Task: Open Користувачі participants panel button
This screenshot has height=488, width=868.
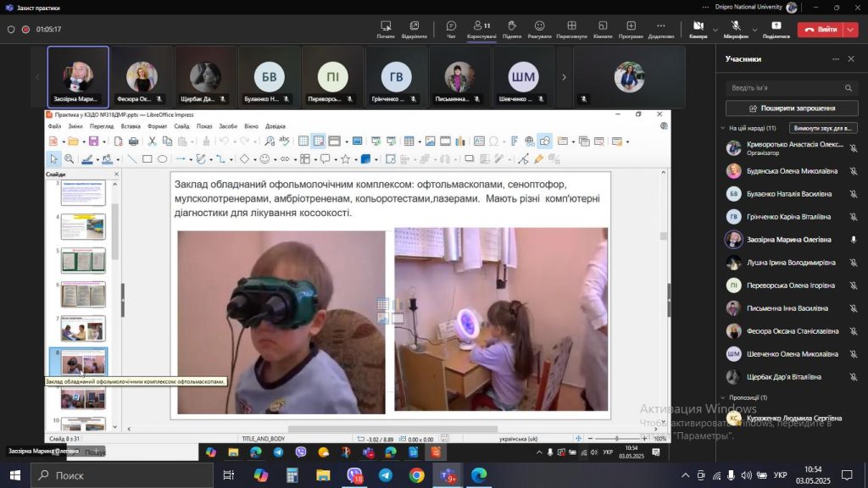Action: (x=481, y=30)
